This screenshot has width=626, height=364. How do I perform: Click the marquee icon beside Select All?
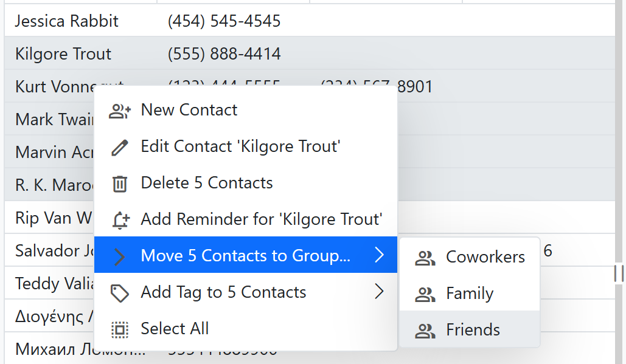[120, 328]
